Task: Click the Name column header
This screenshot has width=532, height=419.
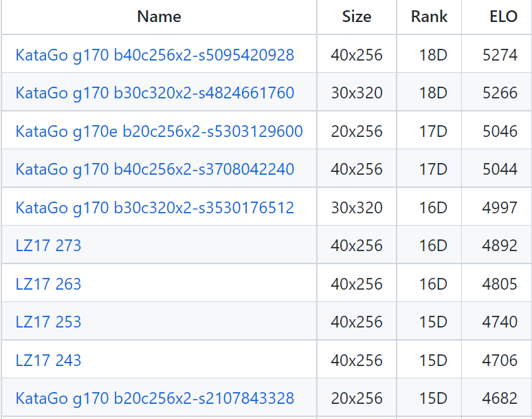Action: pyautogui.click(x=159, y=17)
